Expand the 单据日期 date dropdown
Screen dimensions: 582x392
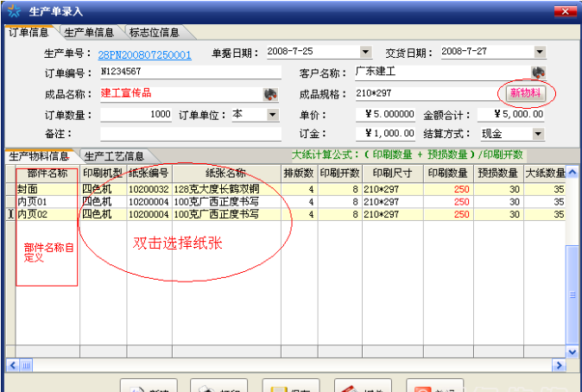click(x=365, y=52)
